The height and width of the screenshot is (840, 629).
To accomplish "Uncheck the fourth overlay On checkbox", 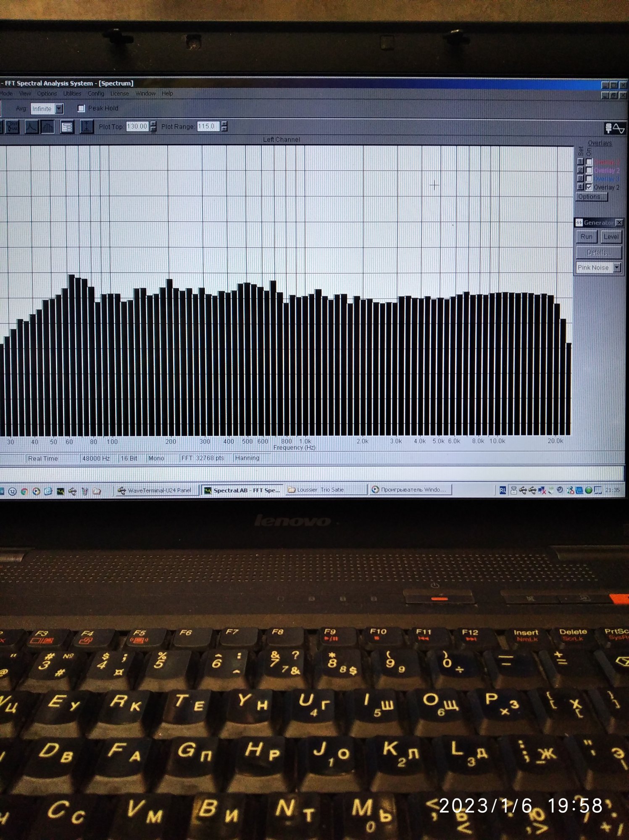I will coord(589,187).
